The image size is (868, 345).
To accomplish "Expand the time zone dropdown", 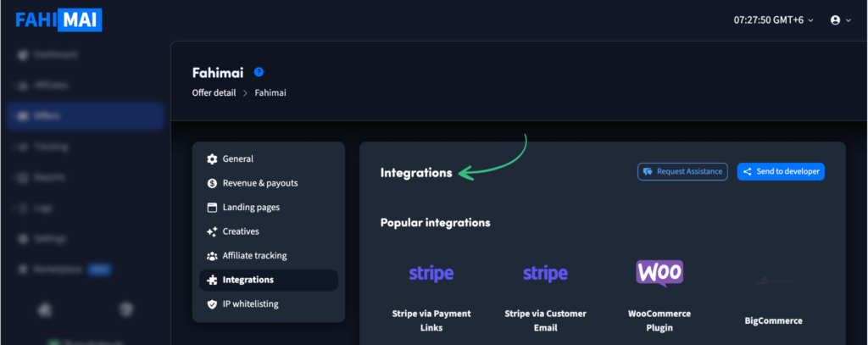I will 773,19.
